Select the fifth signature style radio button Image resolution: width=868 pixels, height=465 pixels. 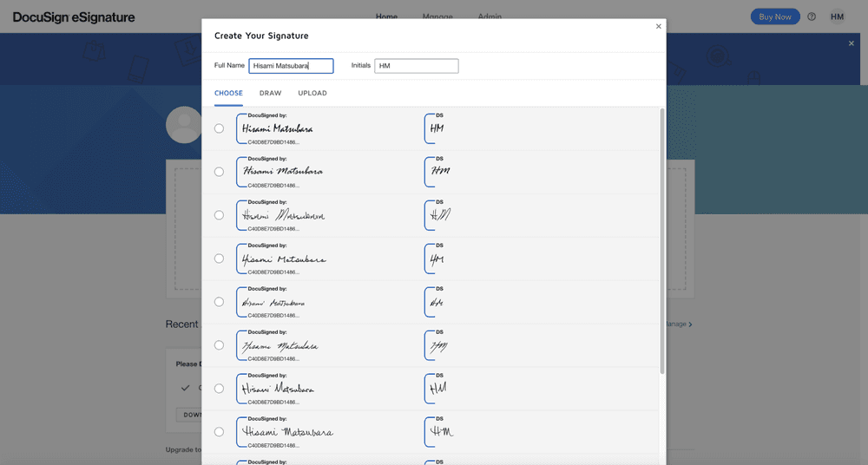[x=219, y=302]
